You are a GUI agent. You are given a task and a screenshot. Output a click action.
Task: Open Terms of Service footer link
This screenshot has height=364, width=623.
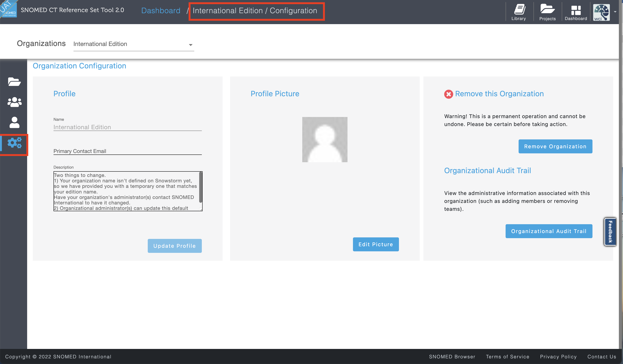point(507,357)
